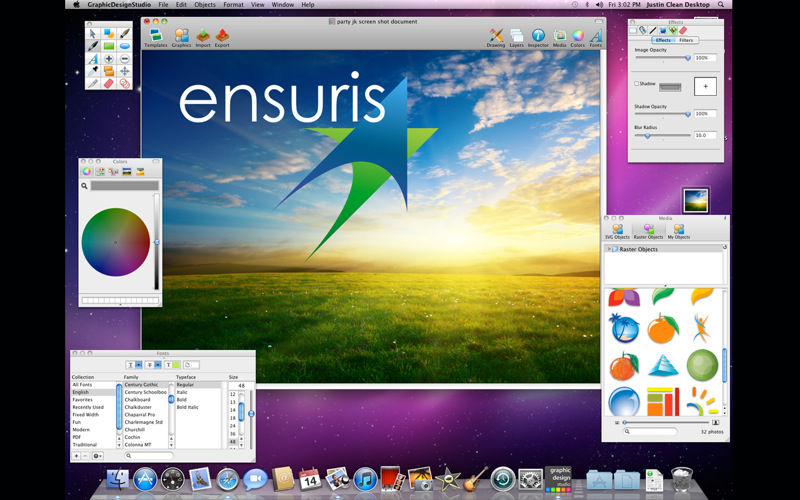The height and width of the screenshot is (500, 800).
Task: Select the Bold Italic typeface
Action: [188, 407]
